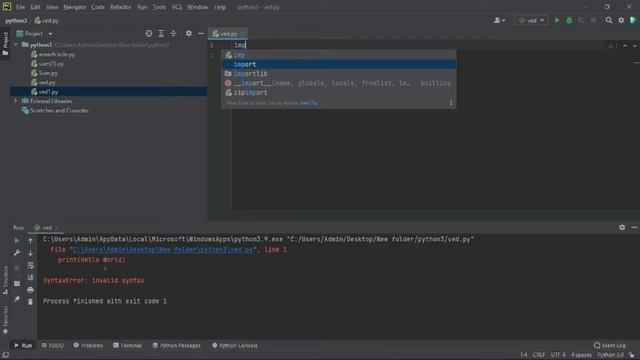Screen dimensions: 640x360
Task: Open Project panel options gear
Action: tap(189, 33)
